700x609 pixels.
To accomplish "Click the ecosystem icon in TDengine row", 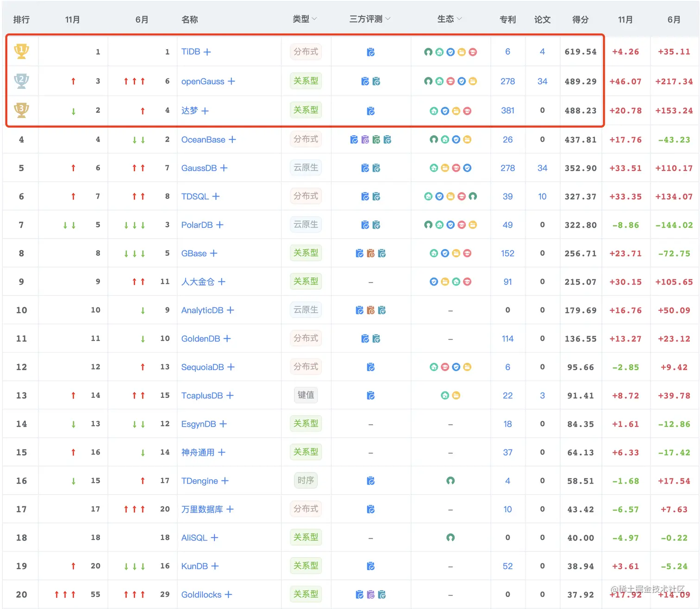I will [x=450, y=481].
